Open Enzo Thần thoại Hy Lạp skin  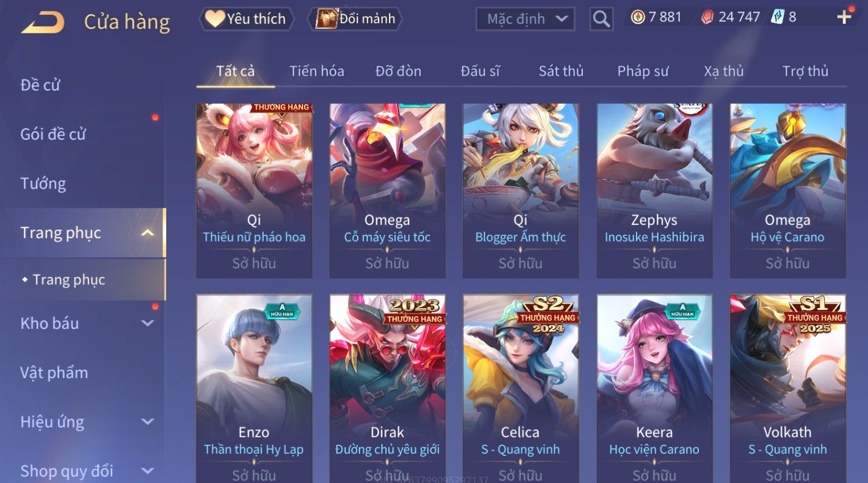pyautogui.click(x=254, y=388)
